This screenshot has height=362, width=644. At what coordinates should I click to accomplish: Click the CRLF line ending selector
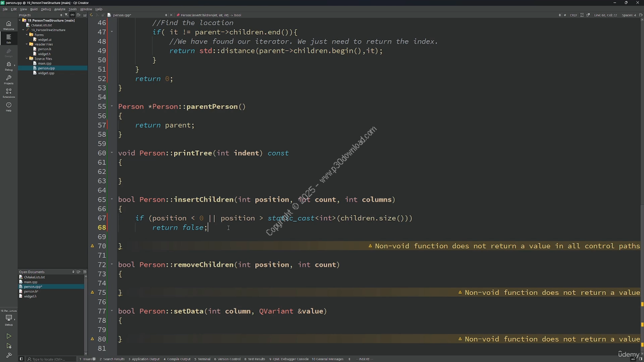click(574, 15)
